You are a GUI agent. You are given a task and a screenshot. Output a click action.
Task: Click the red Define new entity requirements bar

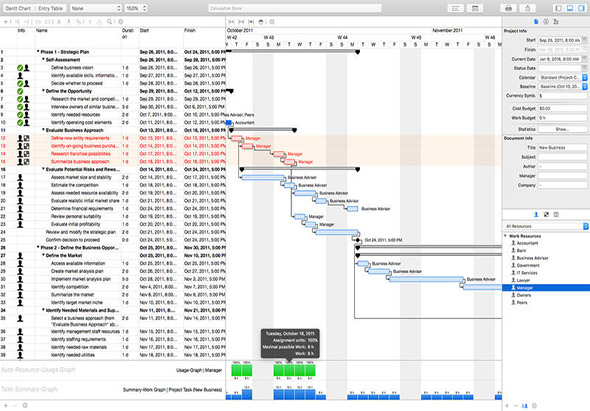click(236, 138)
